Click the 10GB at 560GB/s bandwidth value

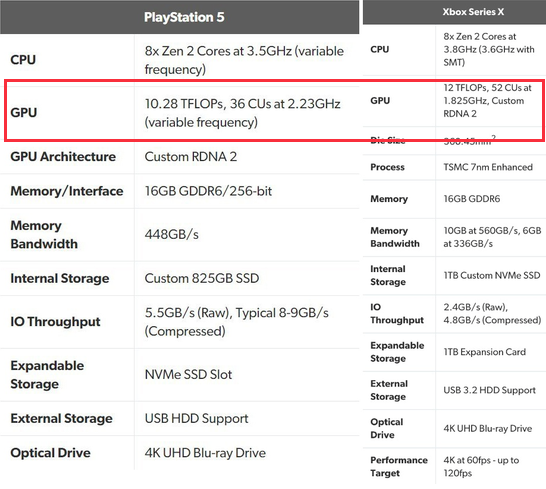click(492, 237)
